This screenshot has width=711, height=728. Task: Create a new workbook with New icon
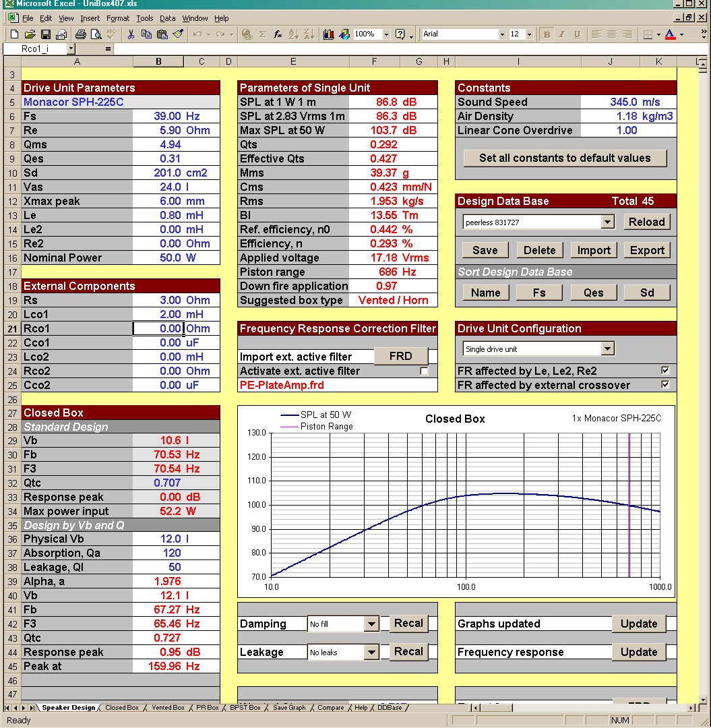click(x=14, y=34)
